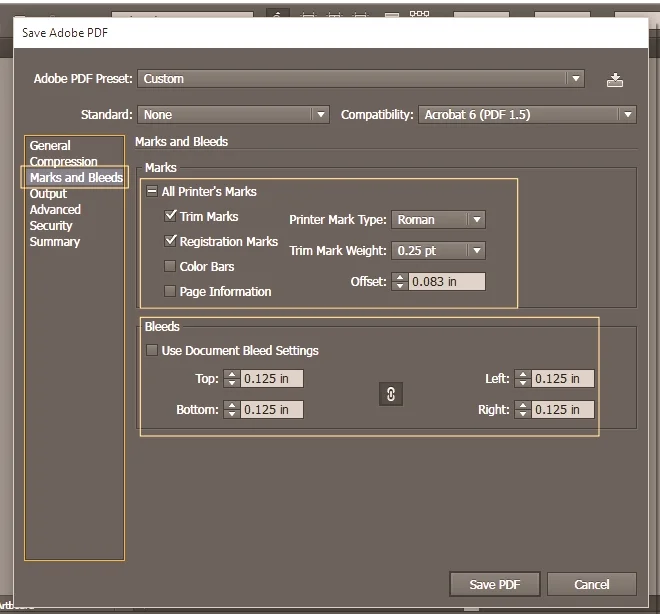Click the Right bleed value field
The width and height of the screenshot is (660, 614).
[563, 409]
